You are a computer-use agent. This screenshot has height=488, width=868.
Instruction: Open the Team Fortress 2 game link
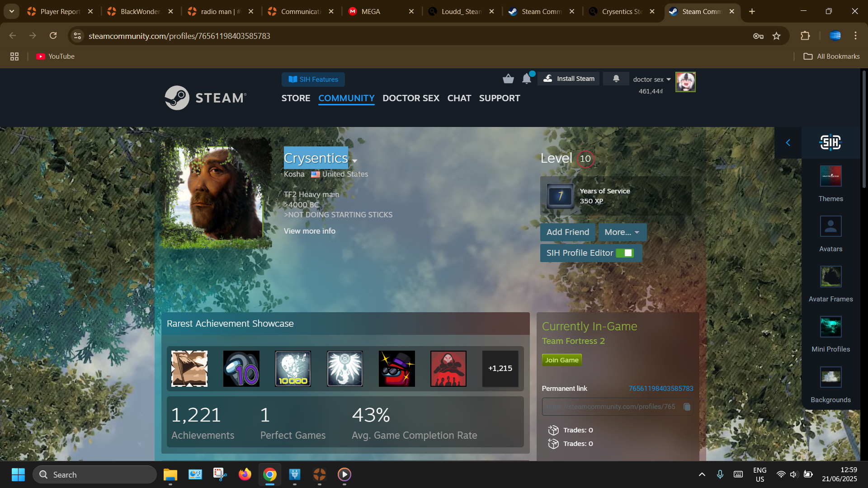[x=573, y=341]
